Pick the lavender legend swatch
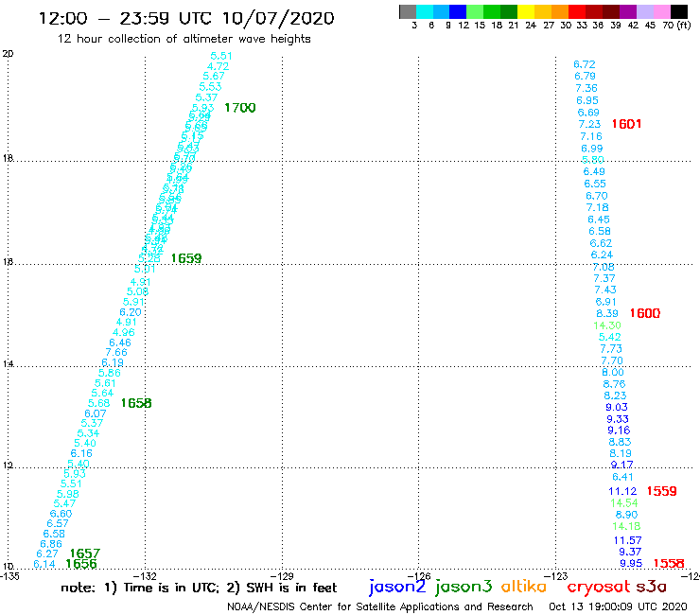The width and height of the screenshot is (700, 615). pyautogui.click(x=644, y=11)
